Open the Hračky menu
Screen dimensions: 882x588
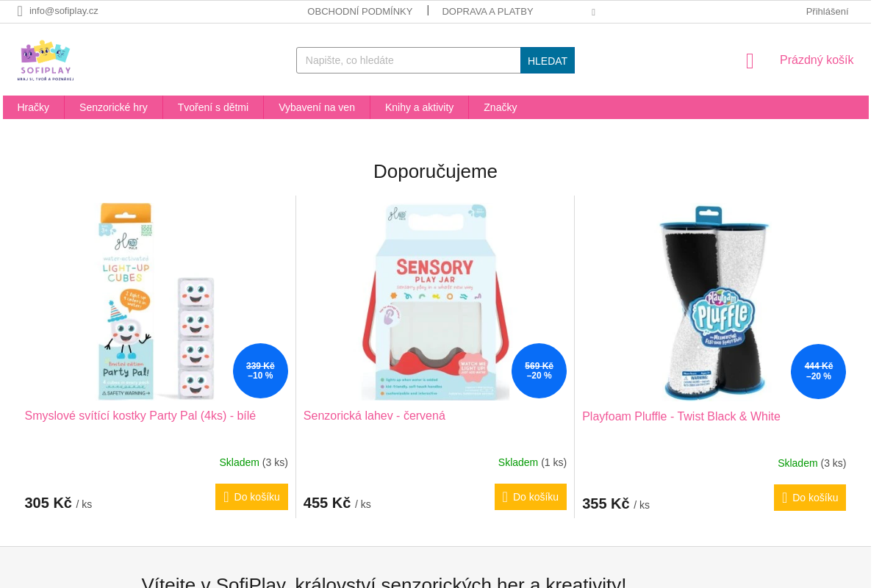click(33, 107)
